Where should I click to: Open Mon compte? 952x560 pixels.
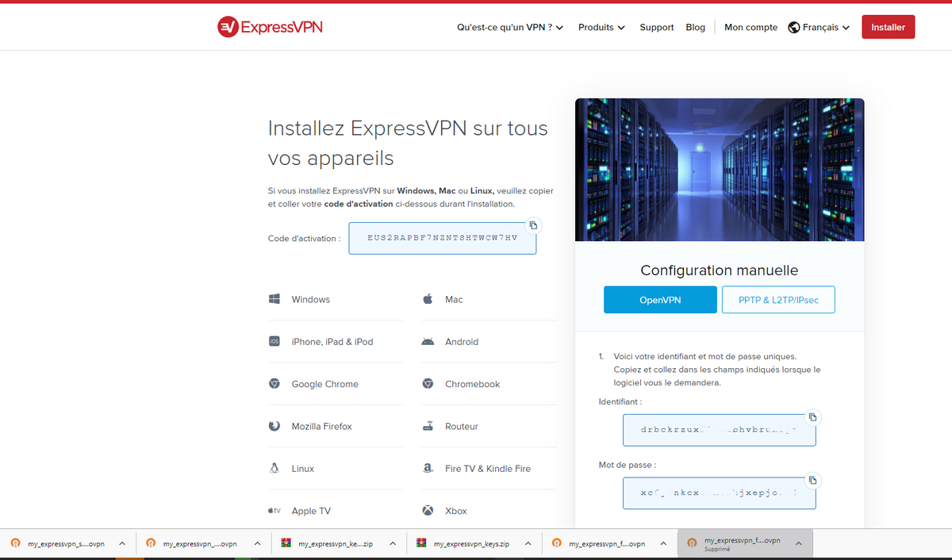[750, 27]
